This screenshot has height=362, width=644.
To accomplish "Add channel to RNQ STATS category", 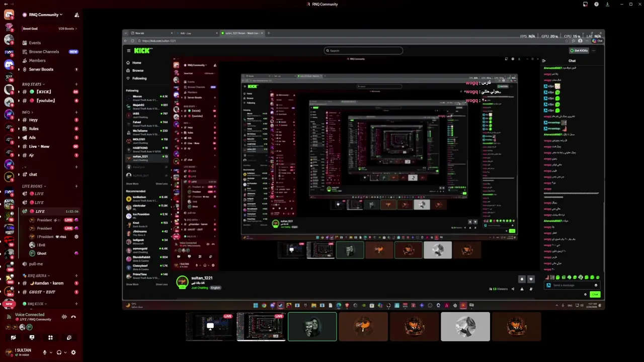I will click(76, 84).
